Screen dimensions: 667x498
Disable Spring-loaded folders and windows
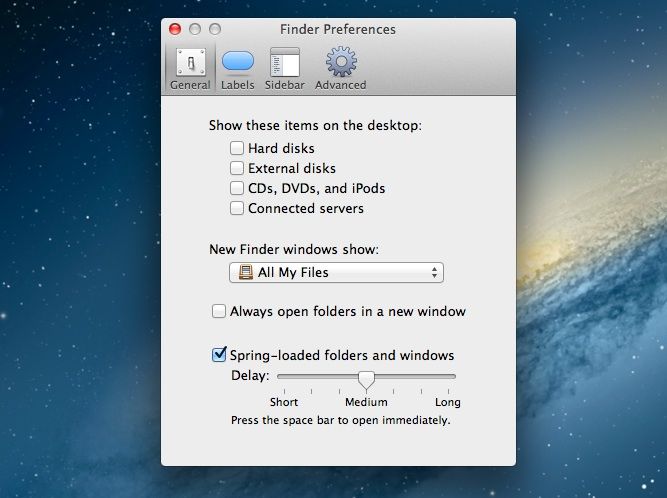click(219, 355)
